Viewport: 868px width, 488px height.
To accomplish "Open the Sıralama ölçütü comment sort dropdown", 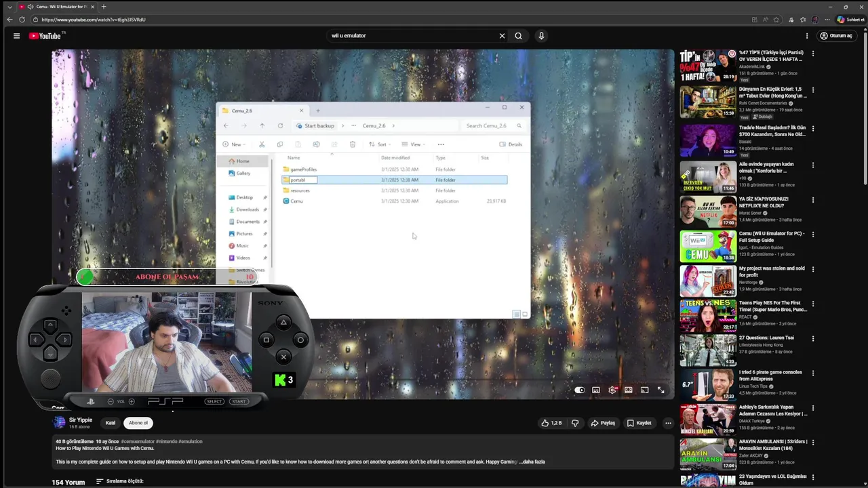I will (120, 481).
